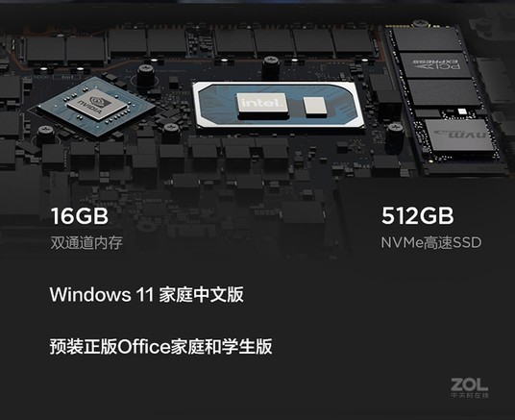Click the 16GB heading text
The height and width of the screenshot is (420, 515).
80,216
